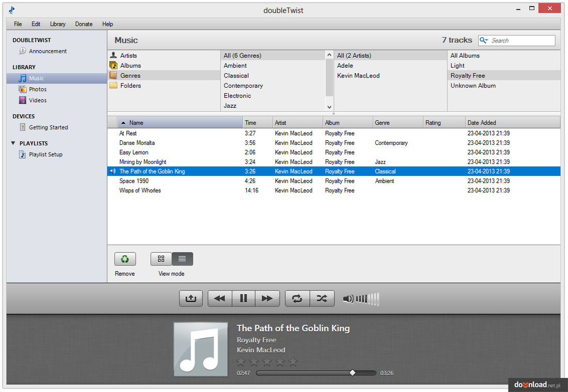Image resolution: width=568 pixels, height=392 pixels.
Task: Sort tracks by Time column
Action: click(258, 123)
